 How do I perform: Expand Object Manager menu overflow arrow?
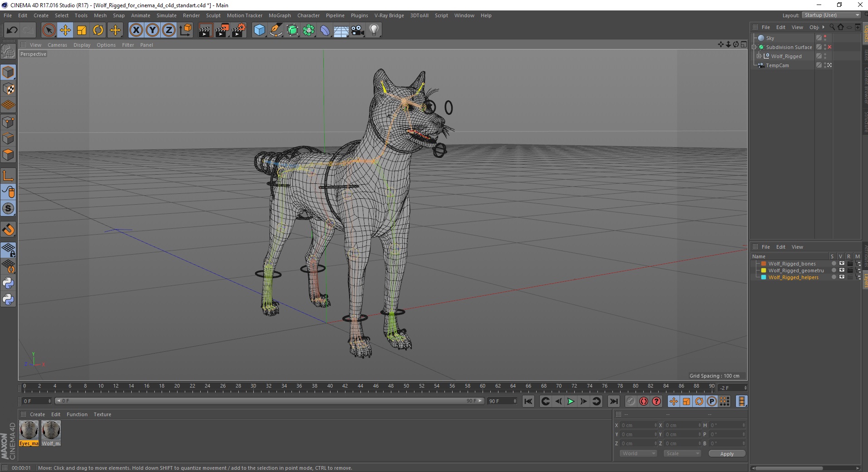[824, 27]
